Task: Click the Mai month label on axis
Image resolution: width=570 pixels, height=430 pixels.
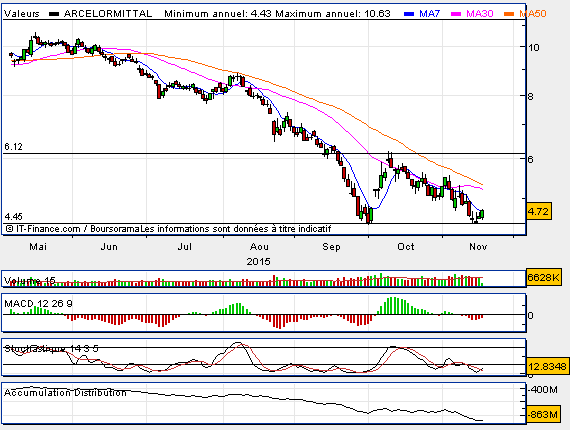Action: click(x=38, y=247)
